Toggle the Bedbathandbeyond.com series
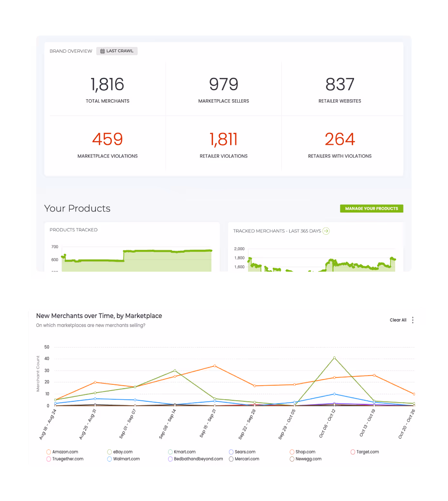 pyautogui.click(x=170, y=459)
